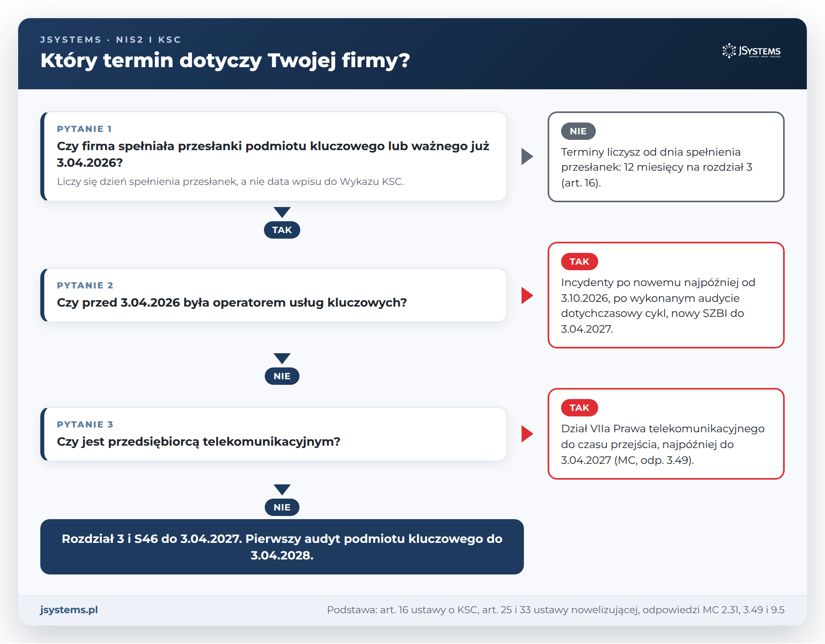
Task: Select the NIE pill under Pytanie 2
Action: pyautogui.click(x=282, y=376)
